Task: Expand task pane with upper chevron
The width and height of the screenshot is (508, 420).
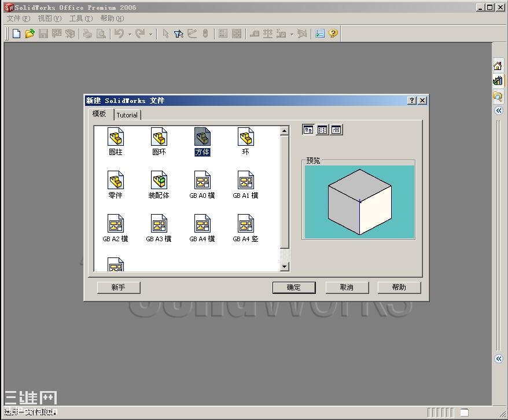Action: (x=499, y=110)
